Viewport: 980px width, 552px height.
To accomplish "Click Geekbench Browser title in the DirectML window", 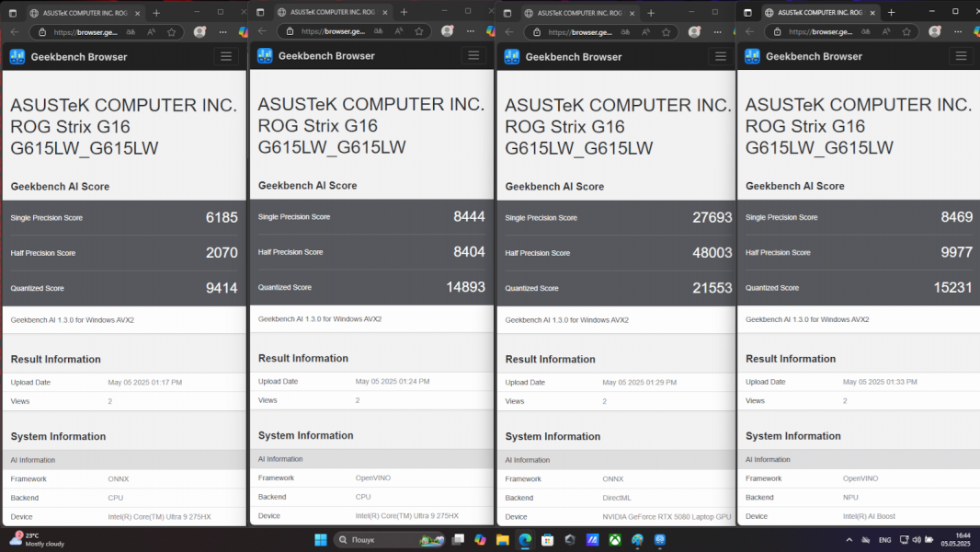I will pos(574,57).
